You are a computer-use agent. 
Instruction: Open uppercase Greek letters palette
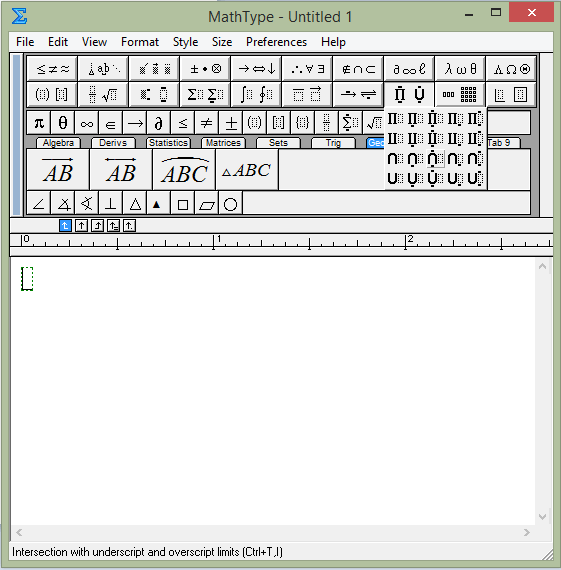click(x=511, y=68)
